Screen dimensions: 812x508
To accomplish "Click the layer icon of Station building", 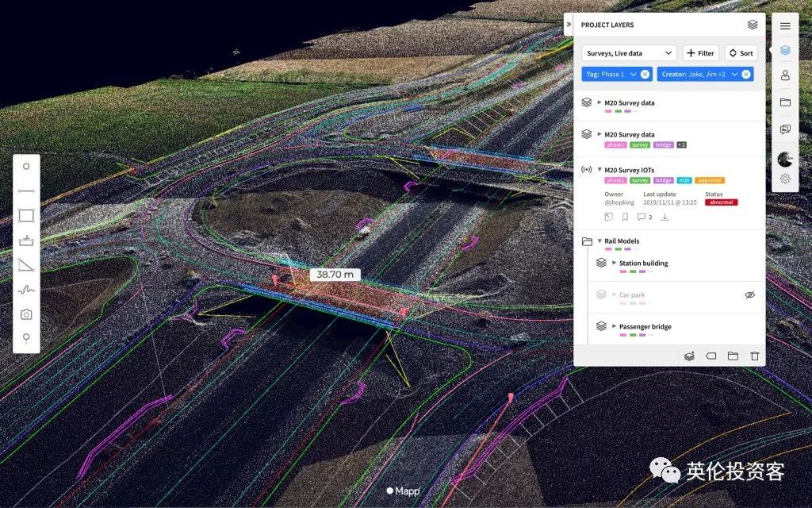I will [601, 263].
